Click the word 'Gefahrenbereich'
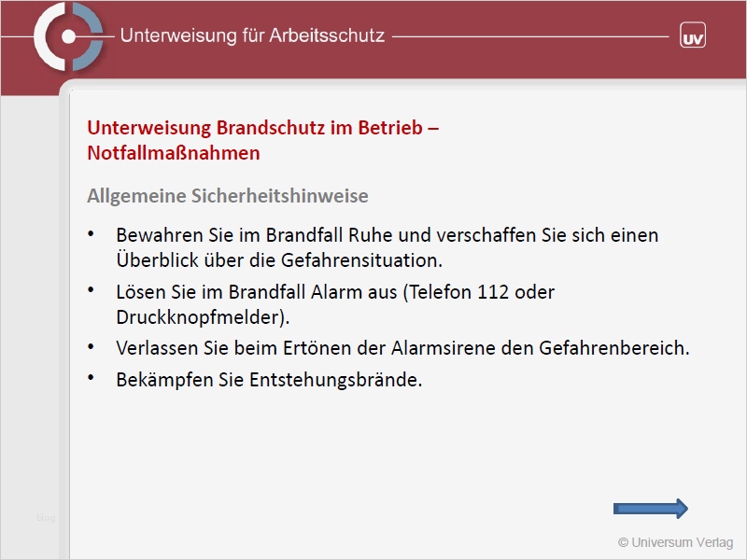Screen dimensions: 747x560 click(x=613, y=348)
